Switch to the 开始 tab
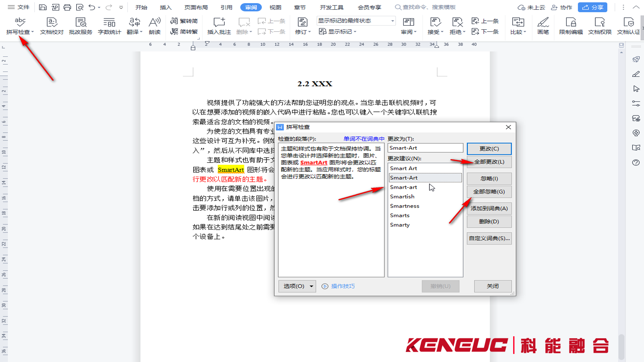 141,7
